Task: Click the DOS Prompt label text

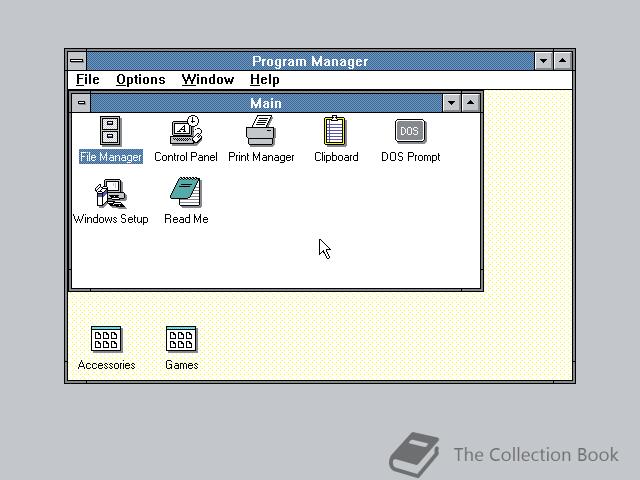Action: pos(411,157)
